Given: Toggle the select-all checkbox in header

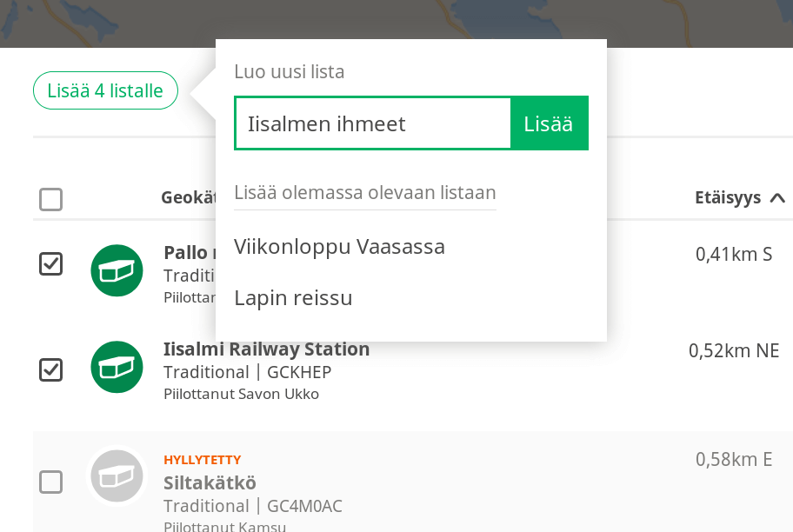Looking at the screenshot, I should tap(51, 199).
